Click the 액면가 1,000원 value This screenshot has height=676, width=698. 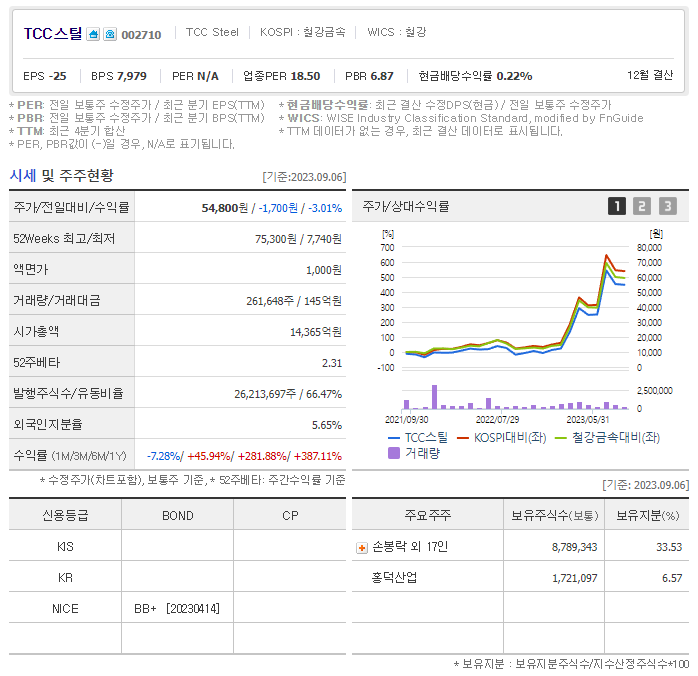pos(324,271)
